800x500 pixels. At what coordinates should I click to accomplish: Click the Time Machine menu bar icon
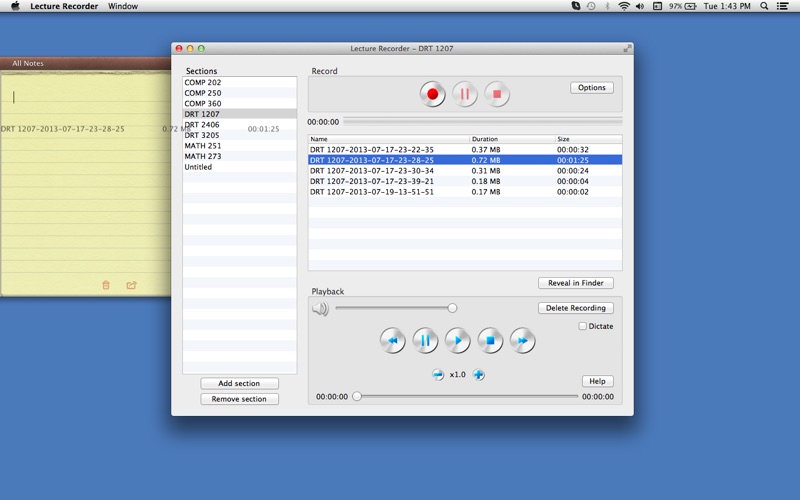pos(591,6)
